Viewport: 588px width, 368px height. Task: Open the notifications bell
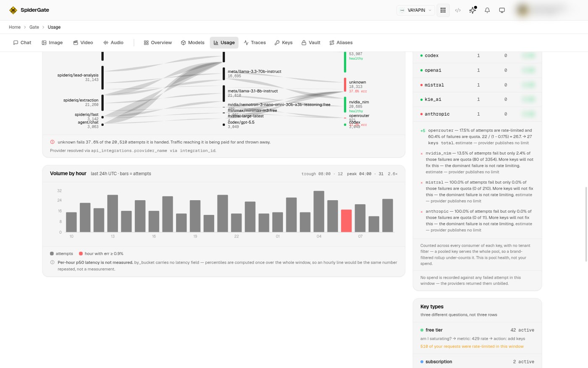point(487,10)
